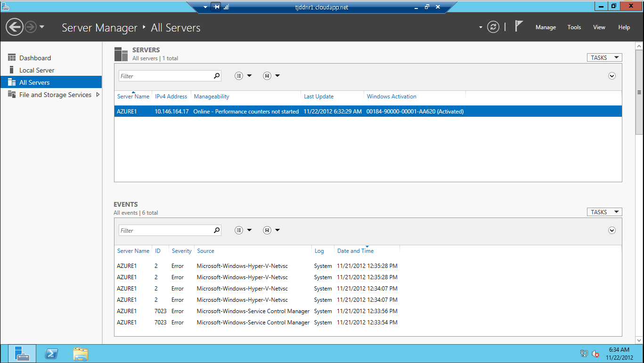Click the network tray icon
The height and width of the screenshot is (363, 644).
[584, 354]
